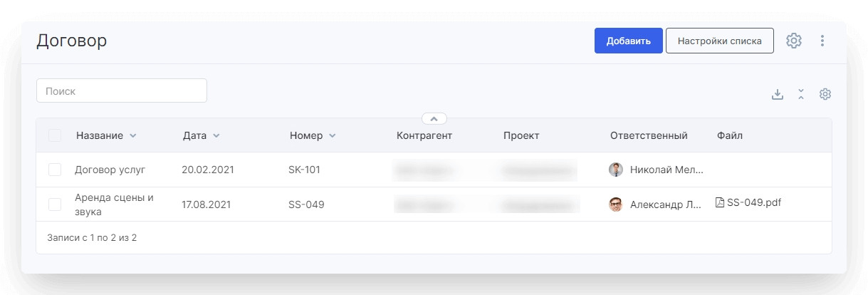Toggle the select-all checkbox in header
The width and height of the screenshot is (868, 295).
pos(55,135)
